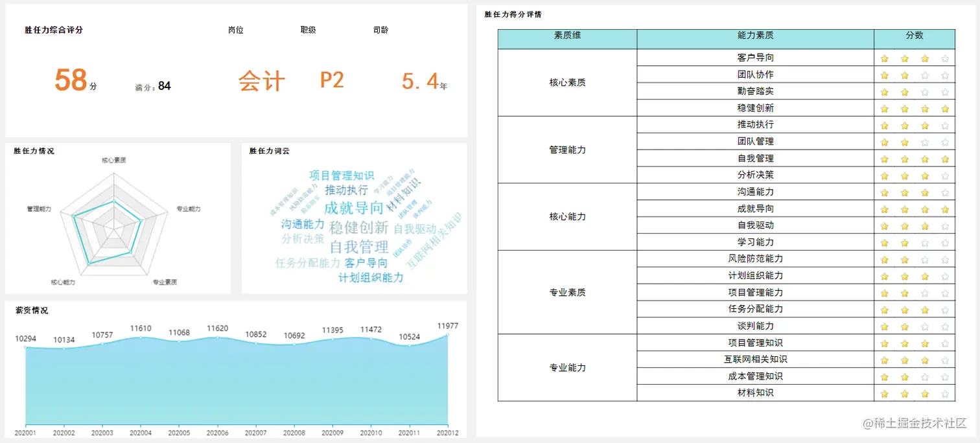Click the first star in 团队管理 row

[884, 142]
